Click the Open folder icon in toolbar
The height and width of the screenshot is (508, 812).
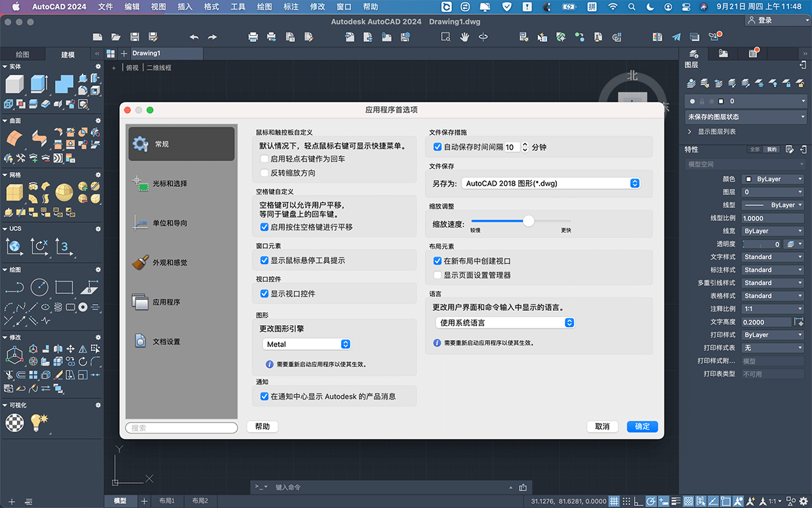point(116,37)
